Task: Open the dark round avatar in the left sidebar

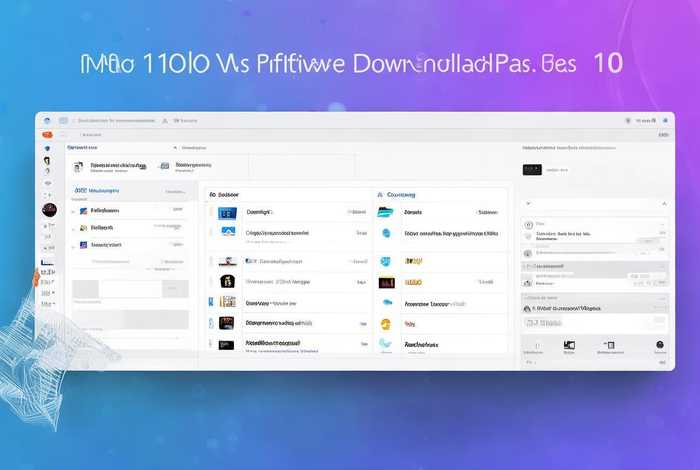Action: 49,210
